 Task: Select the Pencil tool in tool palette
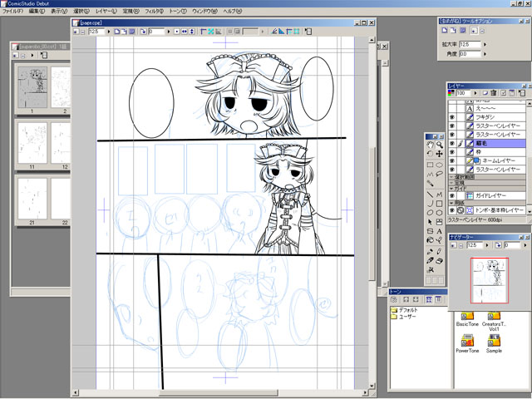[440, 251]
